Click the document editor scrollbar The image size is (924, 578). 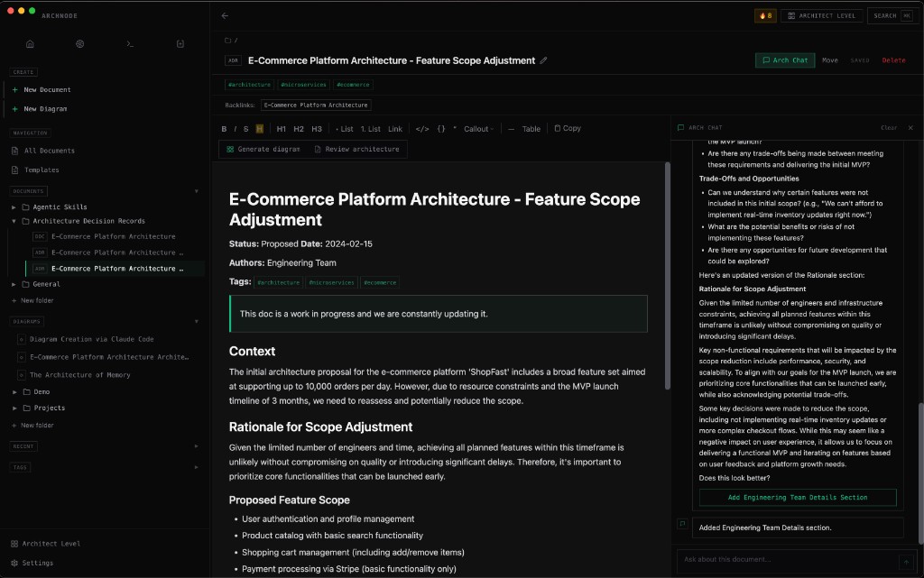668,275
